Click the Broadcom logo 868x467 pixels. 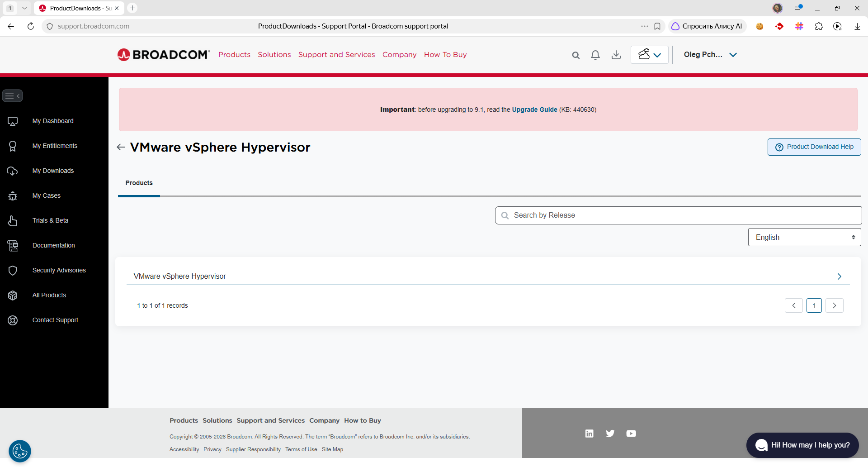tap(164, 55)
